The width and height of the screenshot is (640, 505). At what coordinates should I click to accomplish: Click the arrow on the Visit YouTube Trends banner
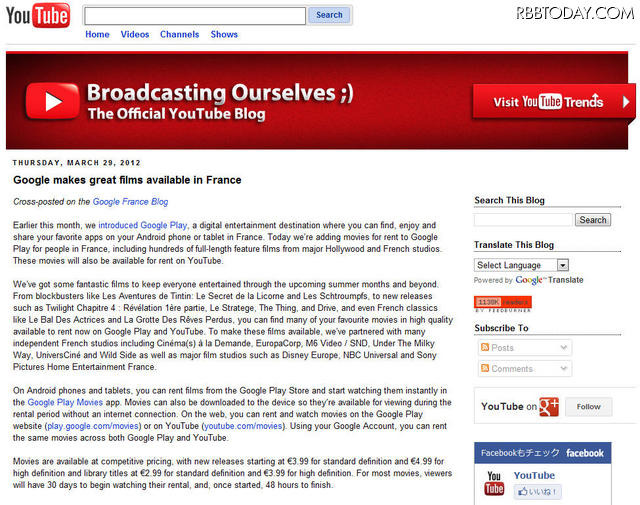626,102
